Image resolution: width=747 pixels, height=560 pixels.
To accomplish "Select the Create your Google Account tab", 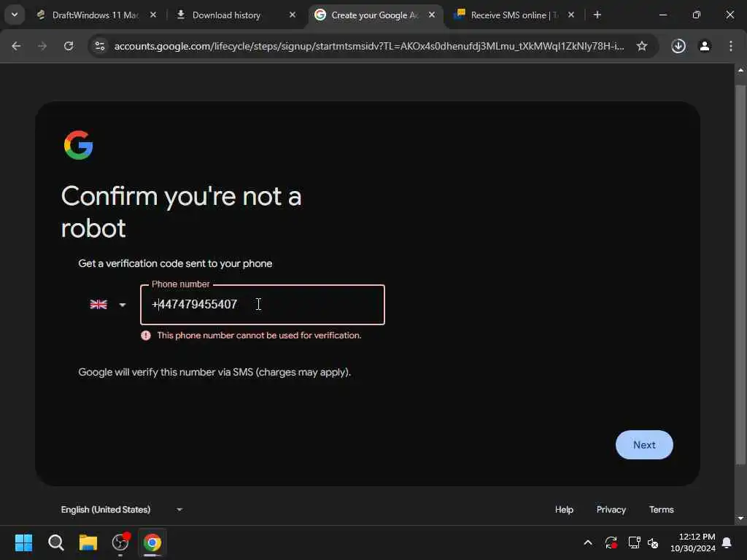I will (x=374, y=15).
